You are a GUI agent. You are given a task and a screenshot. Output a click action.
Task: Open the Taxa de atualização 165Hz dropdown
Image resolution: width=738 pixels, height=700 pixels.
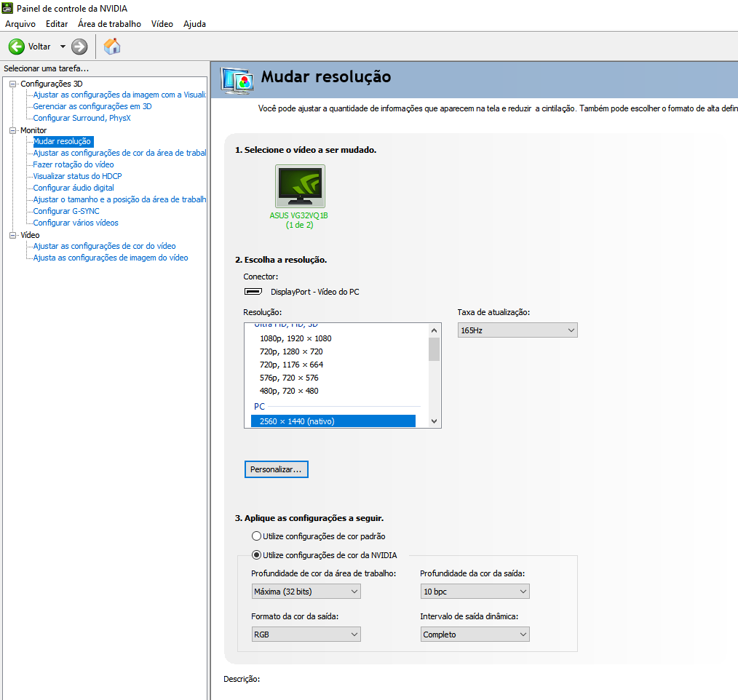point(517,330)
